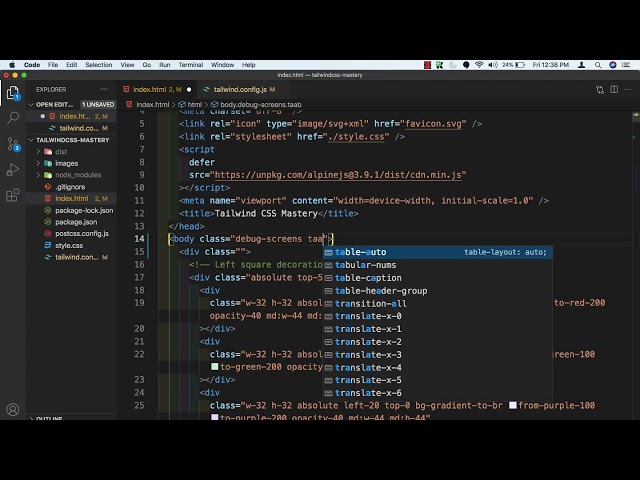Split the editor to the right
The width and height of the screenshot is (640, 480).
point(614,89)
